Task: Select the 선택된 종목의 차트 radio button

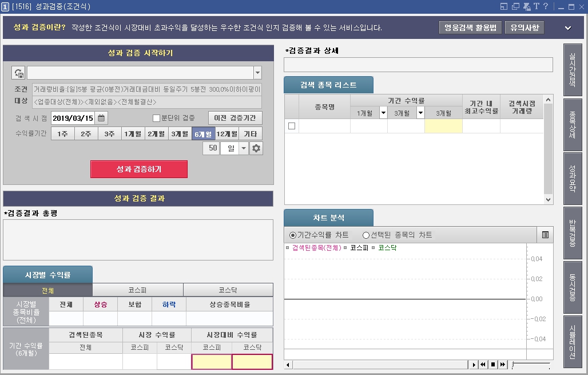Action: 366,235
